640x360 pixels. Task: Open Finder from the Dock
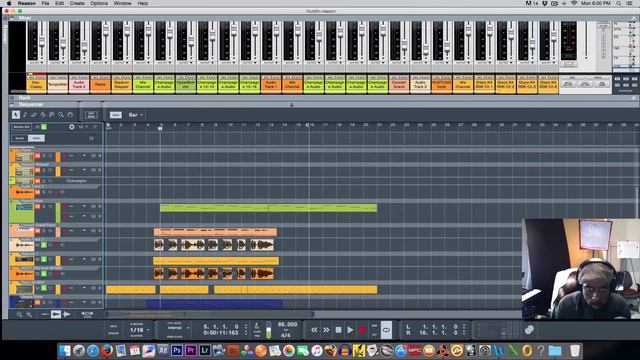pyautogui.click(x=65, y=350)
